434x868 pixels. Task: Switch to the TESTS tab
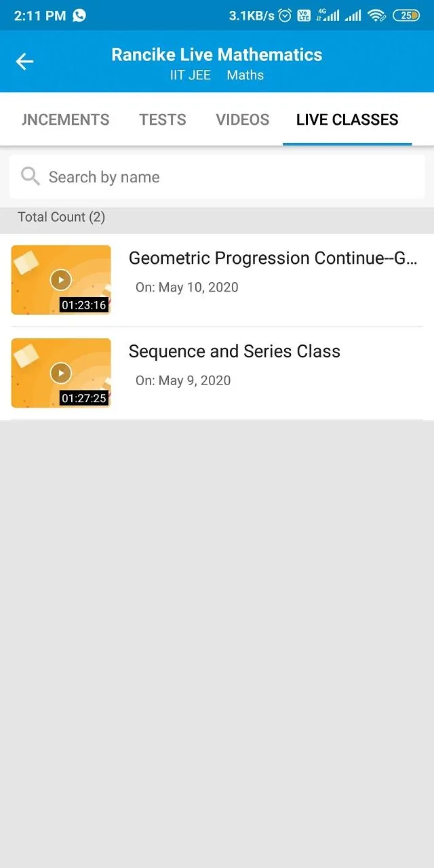coord(163,119)
